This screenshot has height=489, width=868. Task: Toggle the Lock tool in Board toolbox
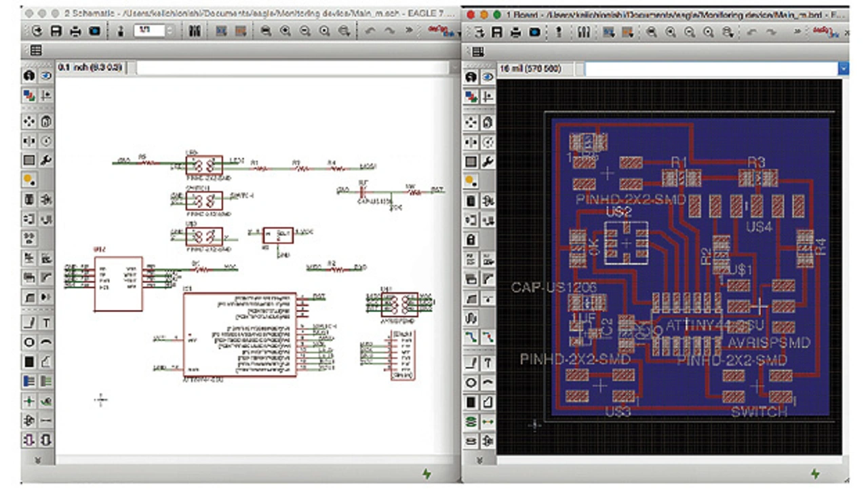pos(471,240)
